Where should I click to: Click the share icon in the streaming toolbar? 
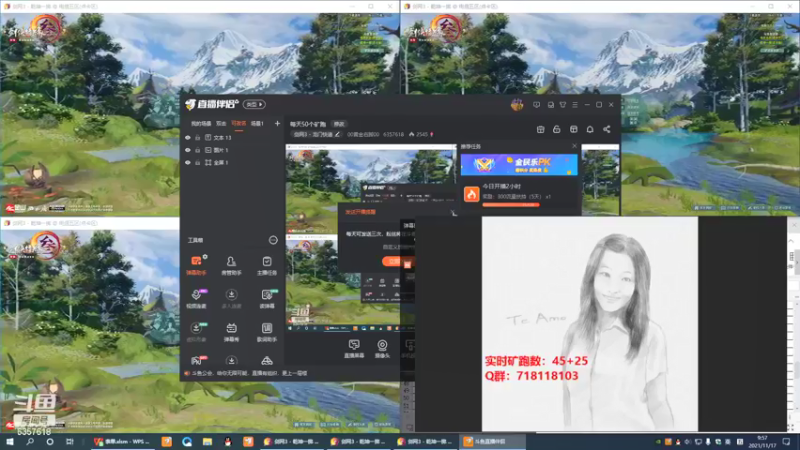607,130
